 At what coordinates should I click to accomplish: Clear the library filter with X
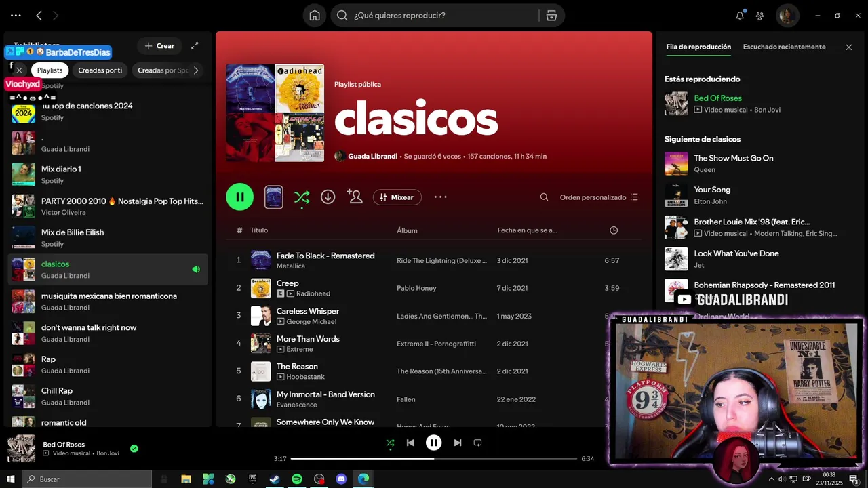(x=20, y=70)
